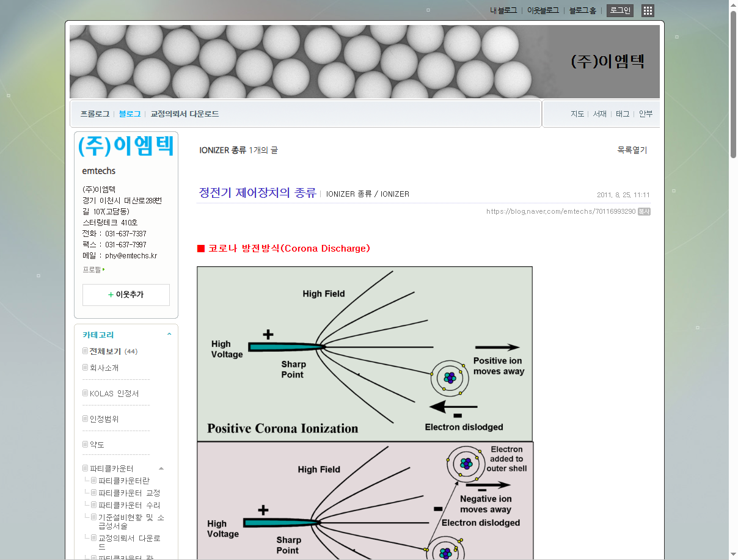Add neighbor with the 이웃추가 button
This screenshot has width=738, height=560.
click(x=126, y=295)
